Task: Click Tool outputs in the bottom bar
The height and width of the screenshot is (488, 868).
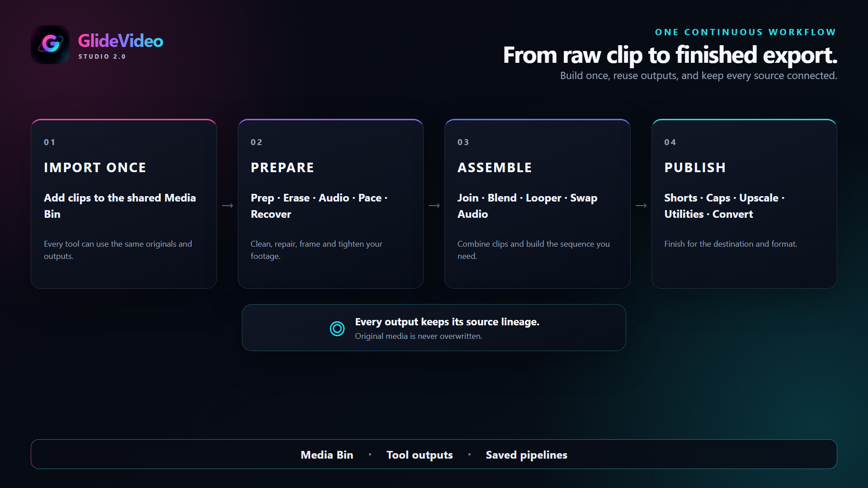Action: coord(420,455)
